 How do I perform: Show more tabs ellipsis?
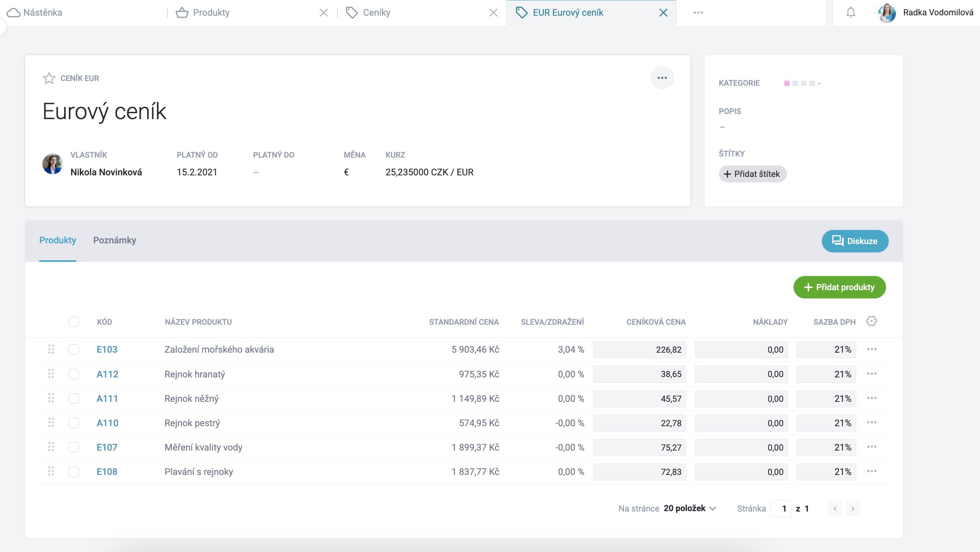698,13
